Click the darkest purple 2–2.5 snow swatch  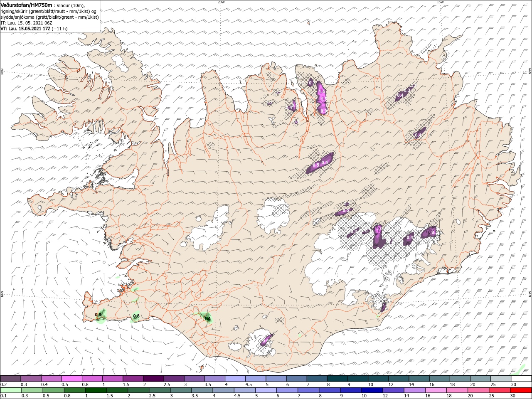pos(153,379)
